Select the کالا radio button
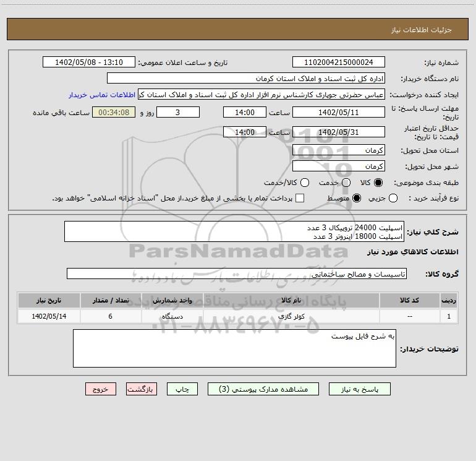Screen dimensions: 476x461 coord(378,183)
